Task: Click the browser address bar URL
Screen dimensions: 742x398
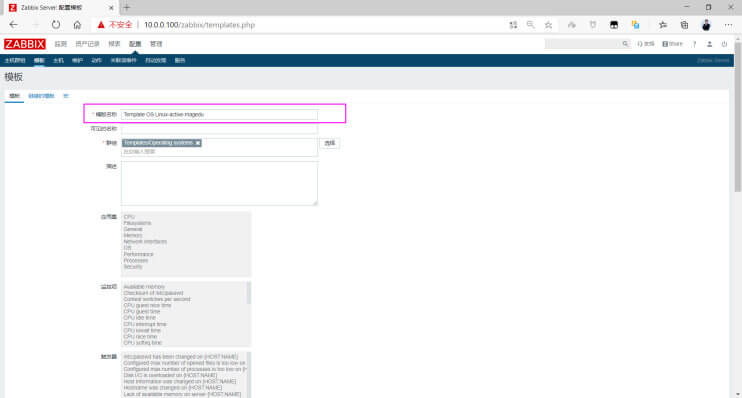Action: (x=199, y=25)
